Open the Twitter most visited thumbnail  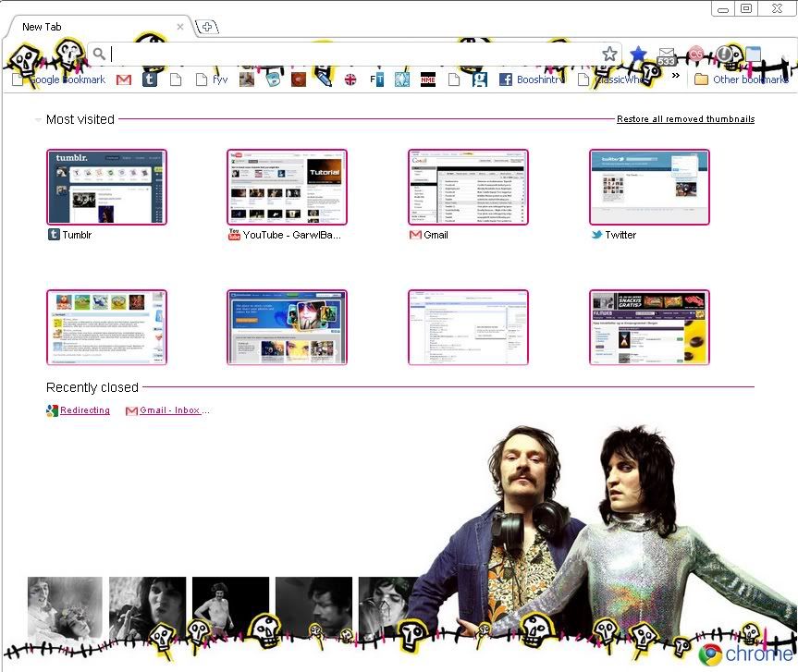click(x=649, y=187)
